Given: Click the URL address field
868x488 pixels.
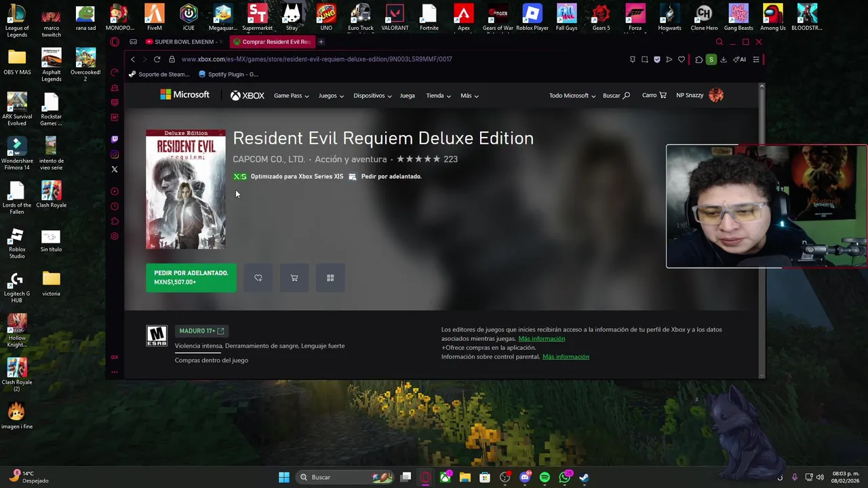Looking at the screenshot, I should [400, 60].
